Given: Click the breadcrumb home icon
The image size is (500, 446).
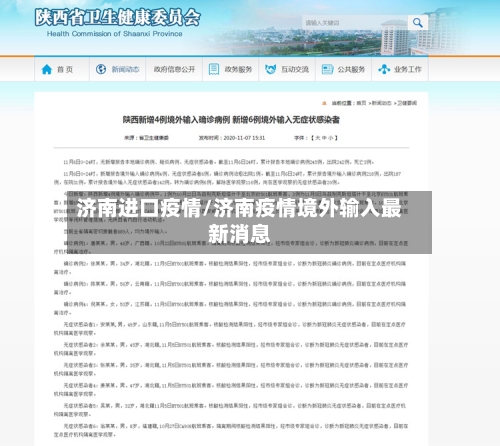Looking at the screenshot, I should pos(324,103).
